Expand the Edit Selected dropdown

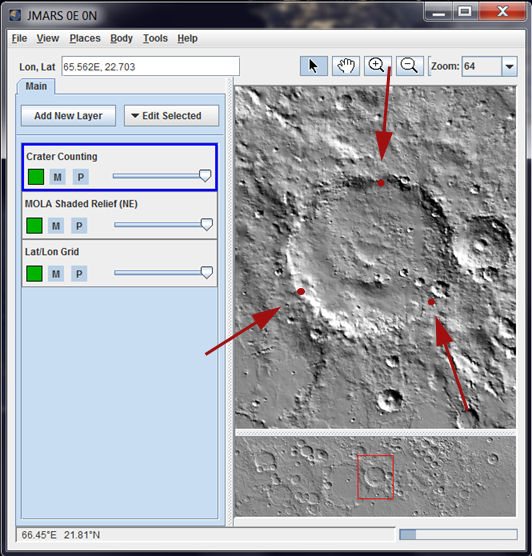point(172,116)
